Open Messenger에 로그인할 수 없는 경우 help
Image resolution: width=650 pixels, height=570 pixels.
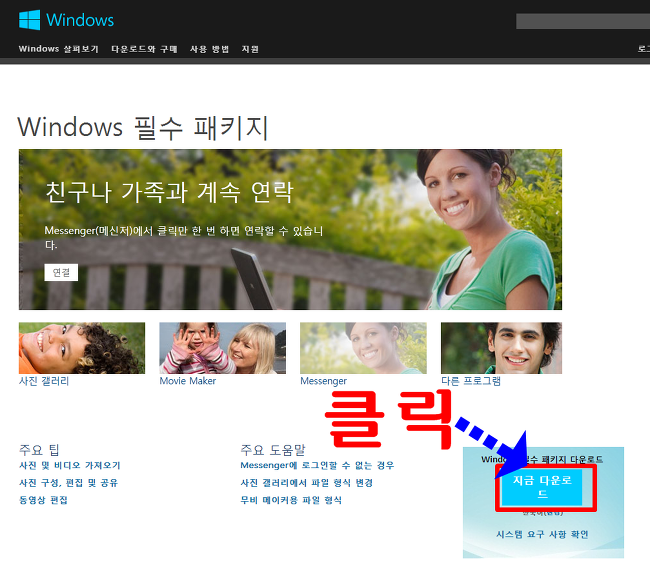[317, 466]
